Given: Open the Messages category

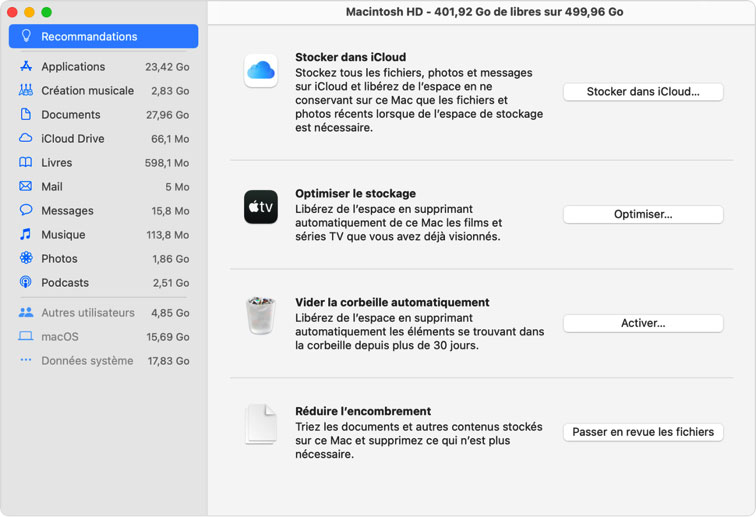Looking at the screenshot, I should pos(103,211).
